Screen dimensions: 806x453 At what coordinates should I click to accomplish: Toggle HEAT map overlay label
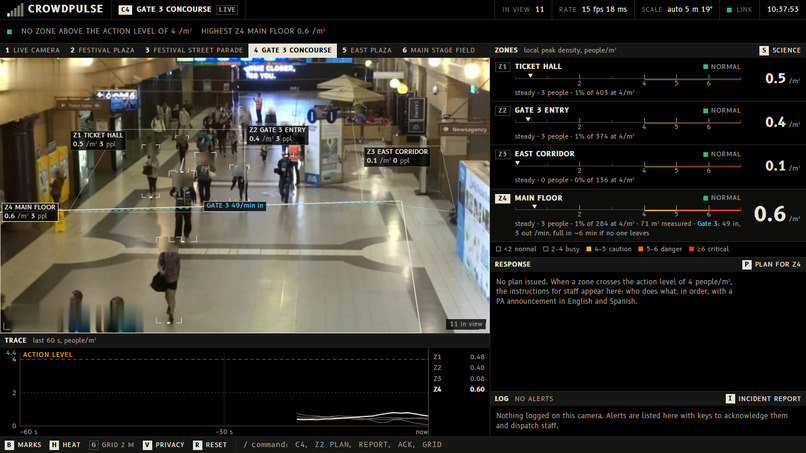tap(71, 445)
